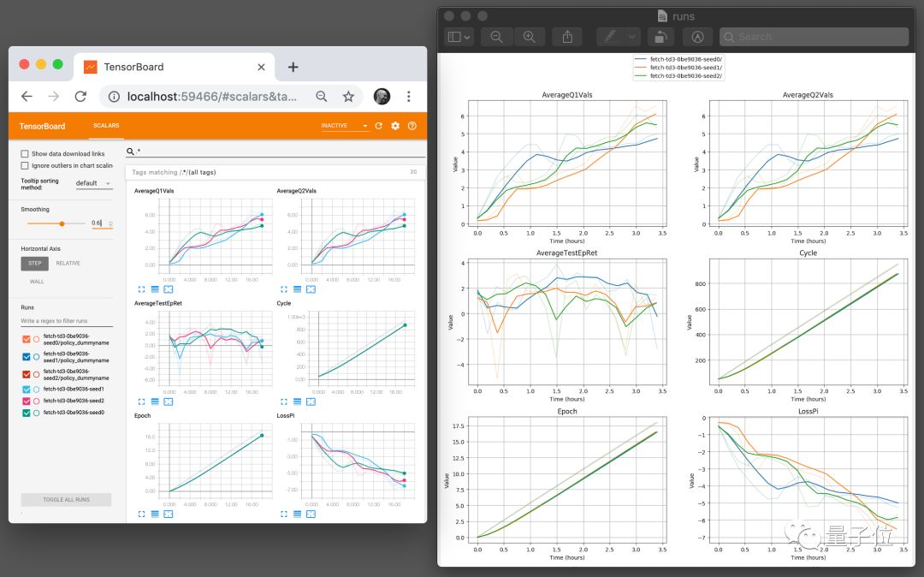Bookmark this page with the star icon
This screenshot has height=577, width=924.
[349, 96]
